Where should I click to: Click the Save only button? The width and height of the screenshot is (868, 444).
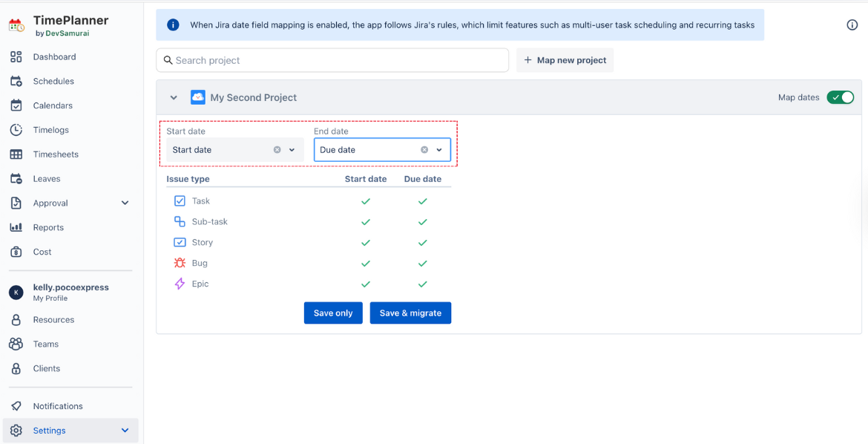click(x=333, y=313)
